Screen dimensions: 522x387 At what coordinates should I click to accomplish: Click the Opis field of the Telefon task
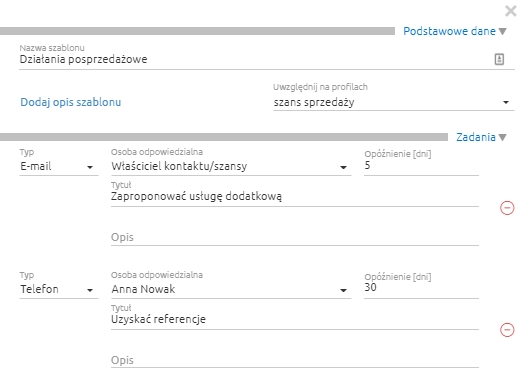click(x=295, y=360)
